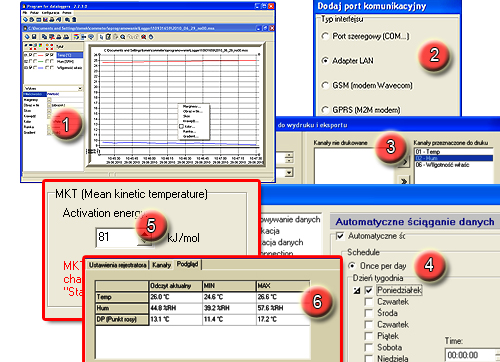
Task: Click the 44.8 %RH current Hum cell
Action: (175, 308)
